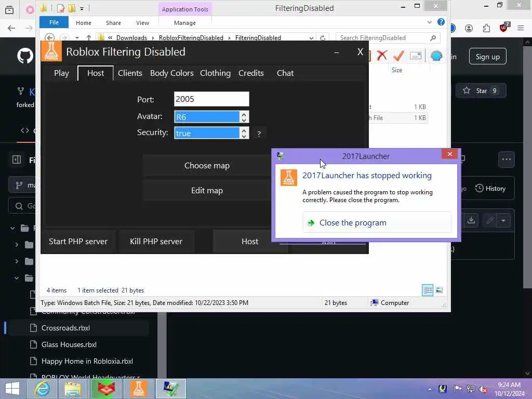Open the address bar history dropdown
This screenshot has width=532, height=399.
pos(311,37)
